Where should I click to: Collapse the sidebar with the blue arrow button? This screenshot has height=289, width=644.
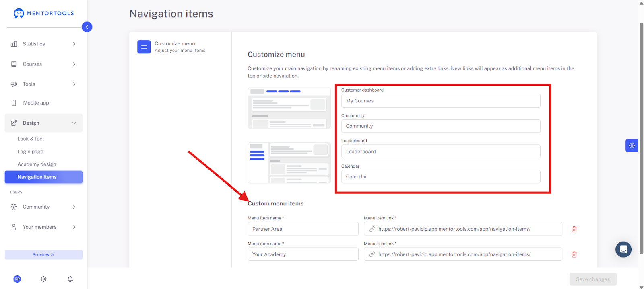[87, 27]
